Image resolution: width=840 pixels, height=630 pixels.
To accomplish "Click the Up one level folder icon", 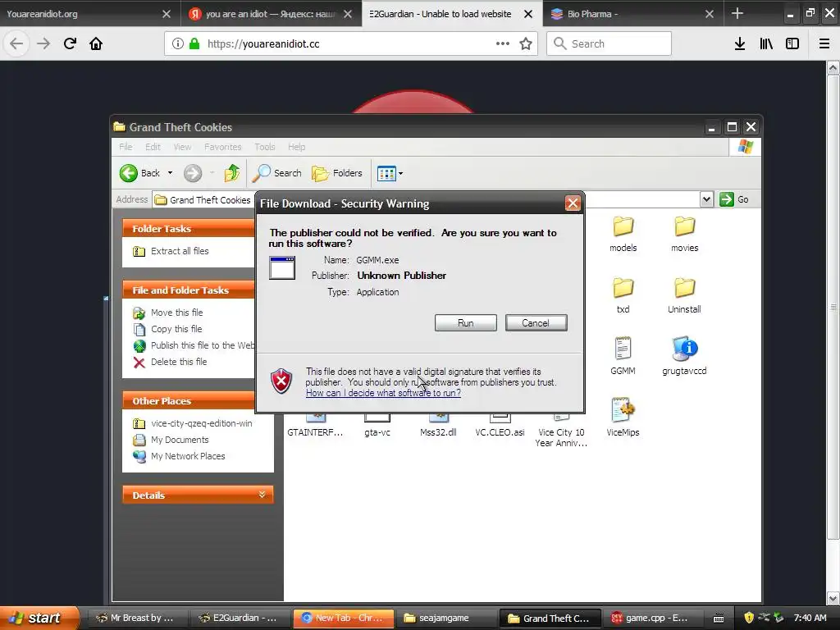I will [x=232, y=173].
